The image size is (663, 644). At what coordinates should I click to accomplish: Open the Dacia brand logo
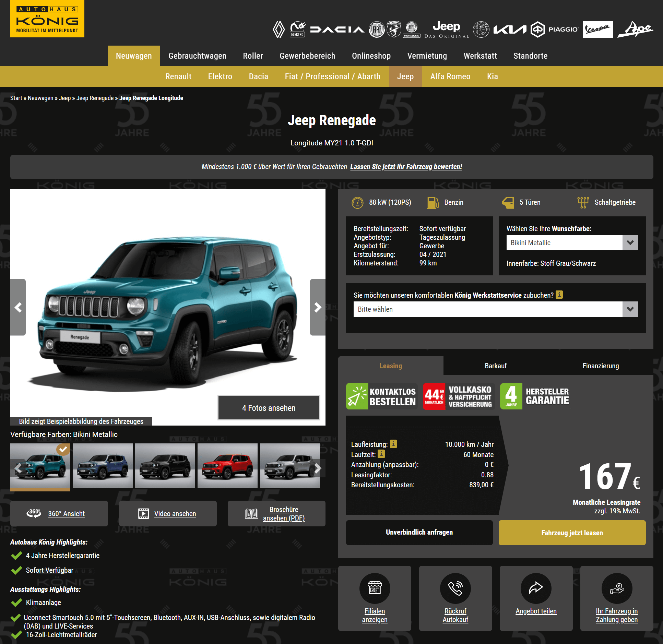coord(337,30)
